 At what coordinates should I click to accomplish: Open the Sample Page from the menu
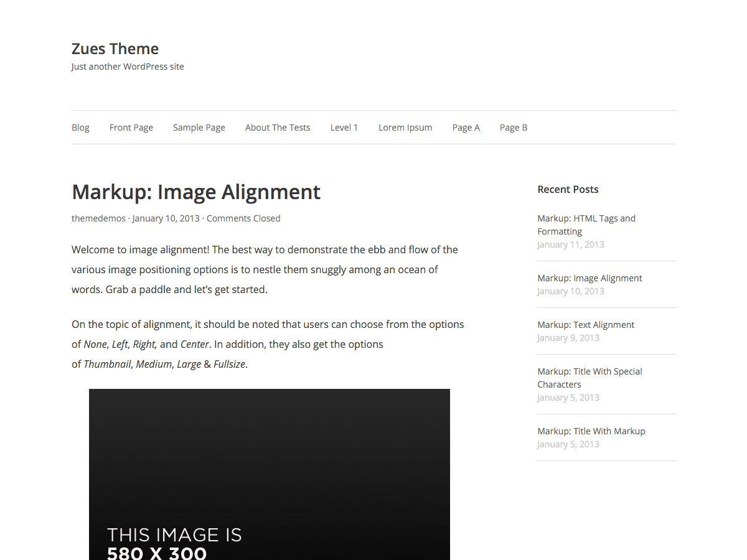pyautogui.click(x=199, y=127)
